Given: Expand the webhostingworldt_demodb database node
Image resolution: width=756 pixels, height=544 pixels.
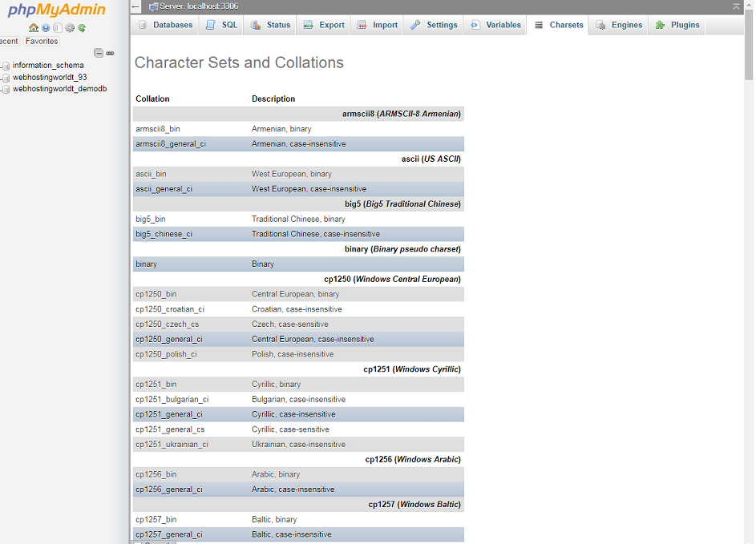Looking at the screenshot, I should pos(59,89).
